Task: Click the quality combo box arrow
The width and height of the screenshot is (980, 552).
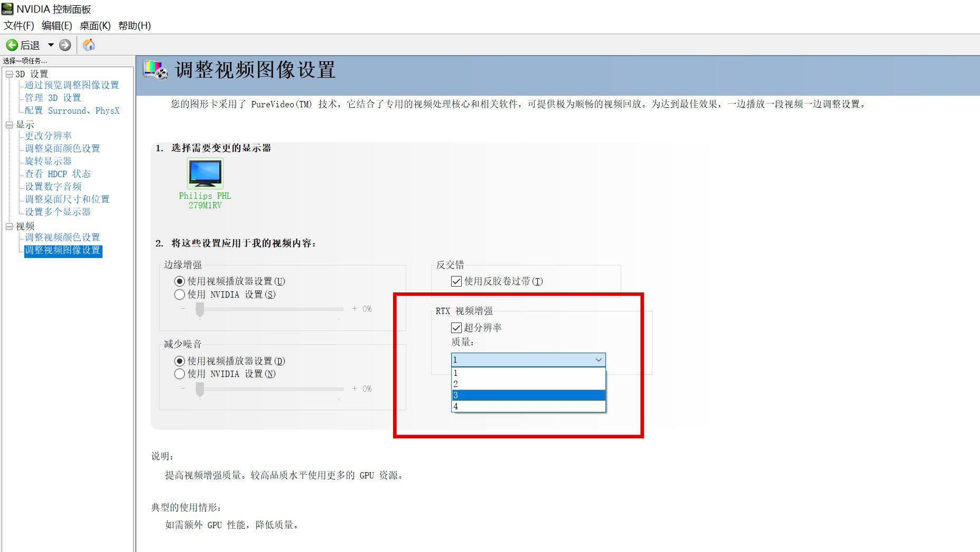Action: [599, 360]
